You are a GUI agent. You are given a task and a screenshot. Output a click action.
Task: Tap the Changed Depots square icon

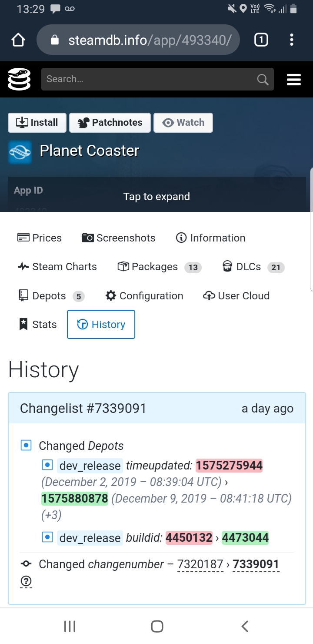[x=26, y=446]
